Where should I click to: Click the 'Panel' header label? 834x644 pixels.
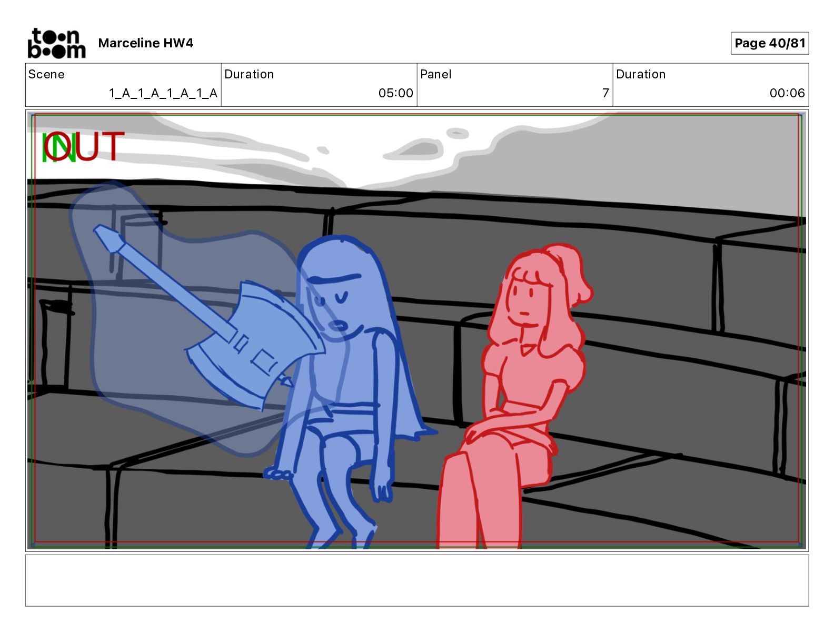click(x=436, y=74)
